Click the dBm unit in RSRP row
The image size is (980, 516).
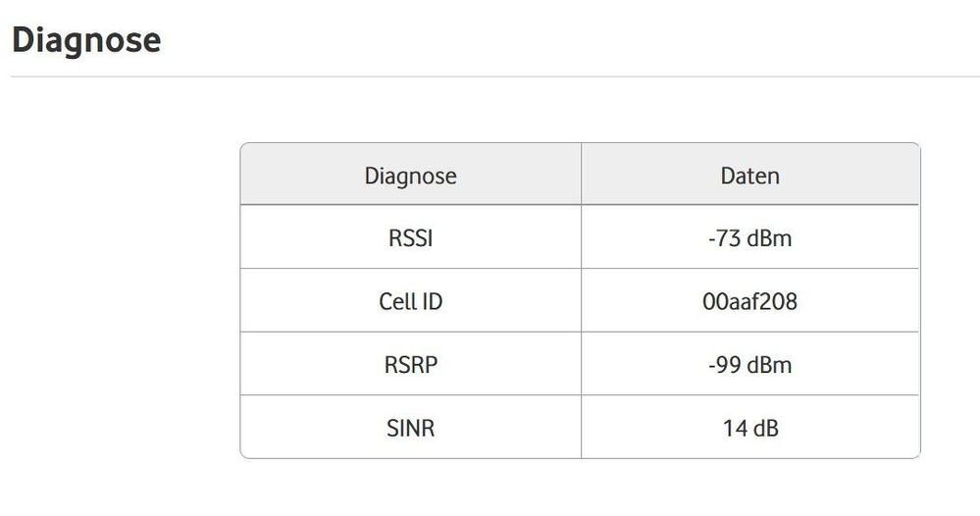769,365
